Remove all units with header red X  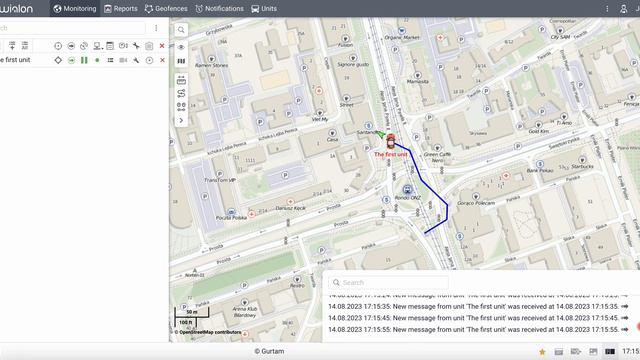coord(162,46)
